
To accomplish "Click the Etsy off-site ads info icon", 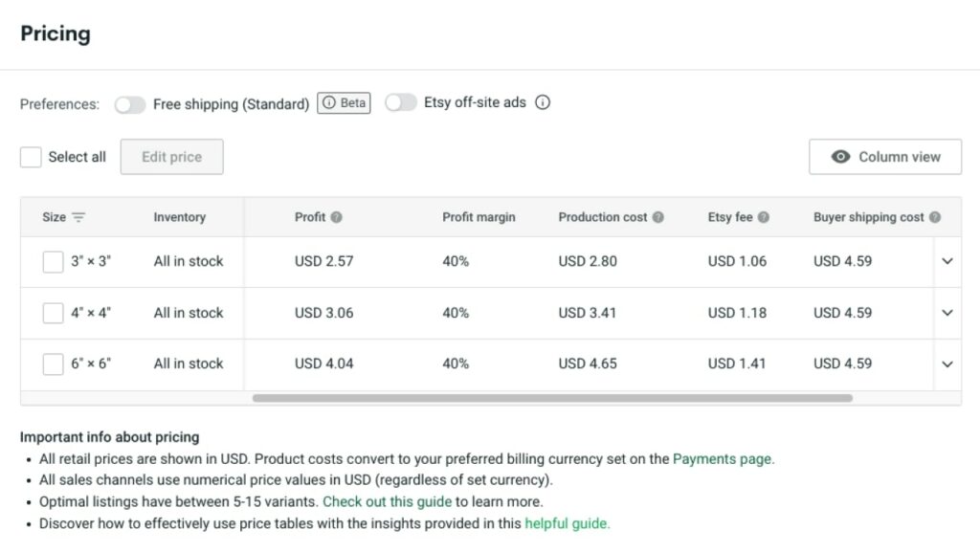I will (x=543, y=102).
